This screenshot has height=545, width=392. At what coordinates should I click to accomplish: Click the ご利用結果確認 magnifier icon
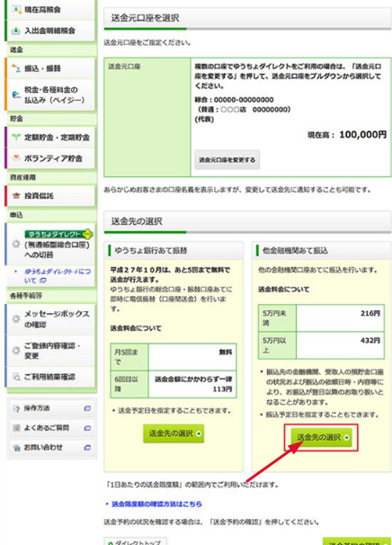[16, 377]
